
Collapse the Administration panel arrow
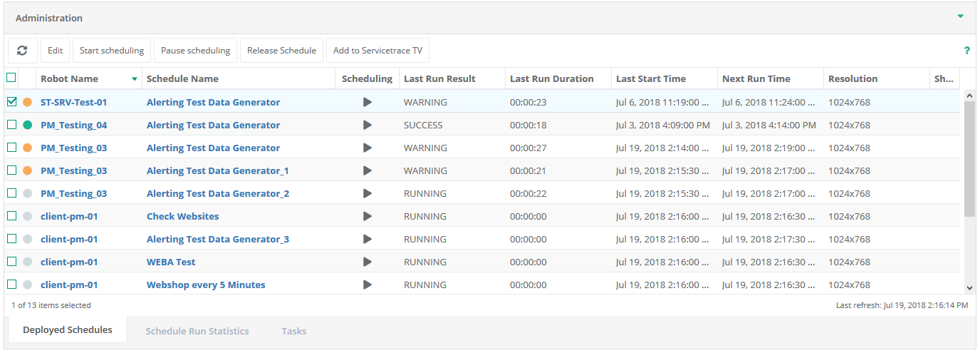click(x=960, y=16)
